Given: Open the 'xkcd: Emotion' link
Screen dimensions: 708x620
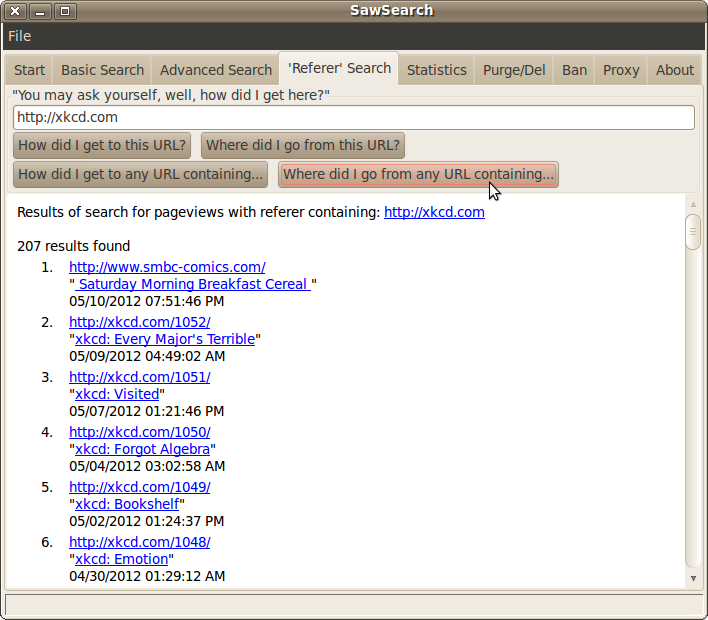Looking at the screenshot, I should coord(121,559).
